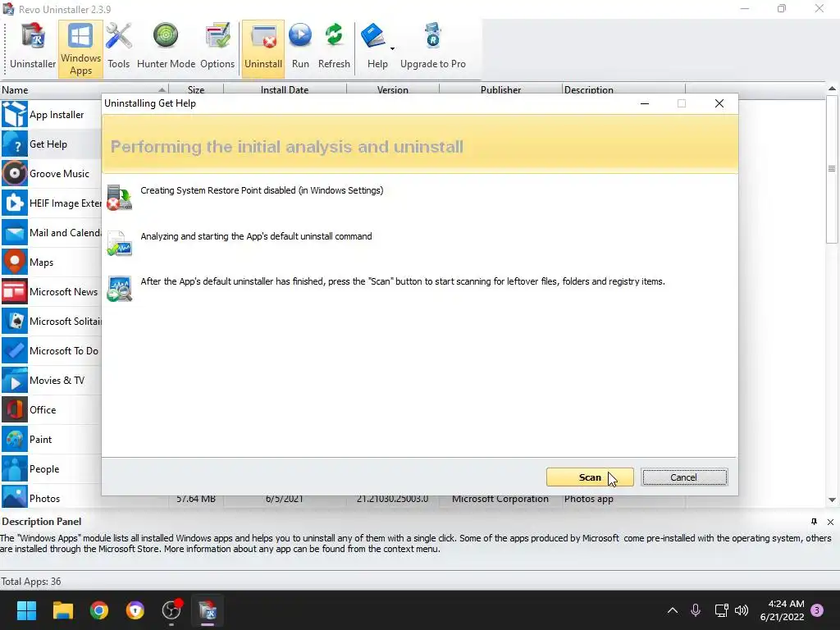The image size is (840, 630).
Task: Select the Microsoft Solitaire icon
Action: coord(15,321)
